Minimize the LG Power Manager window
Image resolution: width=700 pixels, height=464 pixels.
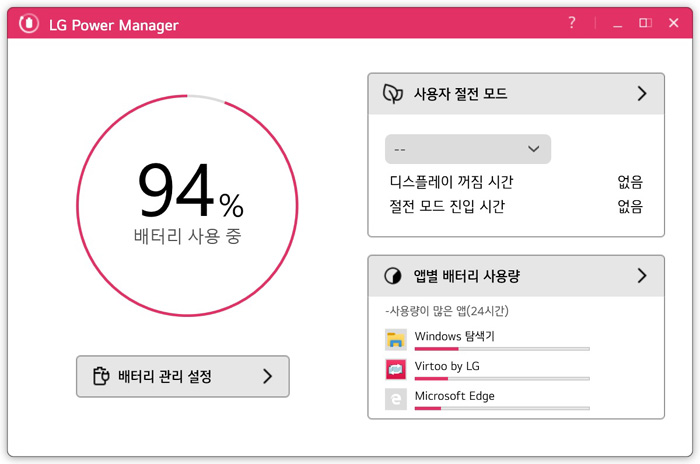coord(617,26)
